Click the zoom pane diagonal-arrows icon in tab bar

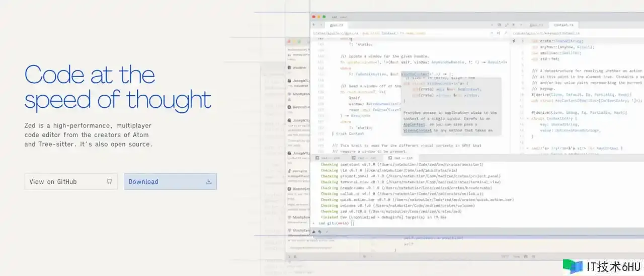[x=507, y=25]
